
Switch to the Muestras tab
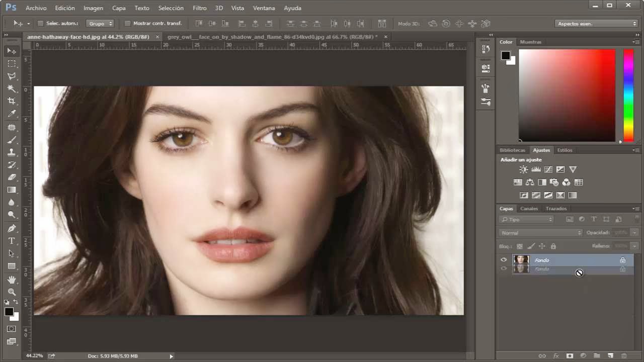531,42
